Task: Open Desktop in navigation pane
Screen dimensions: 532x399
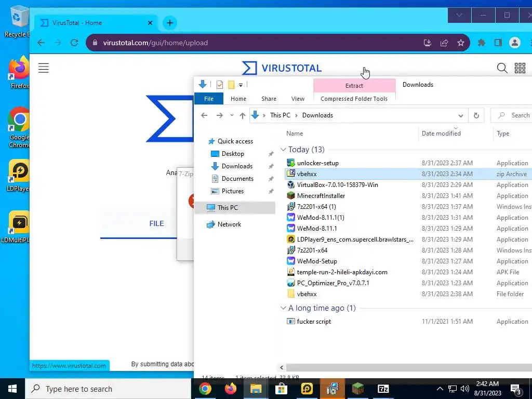Action: pos(233,154)
